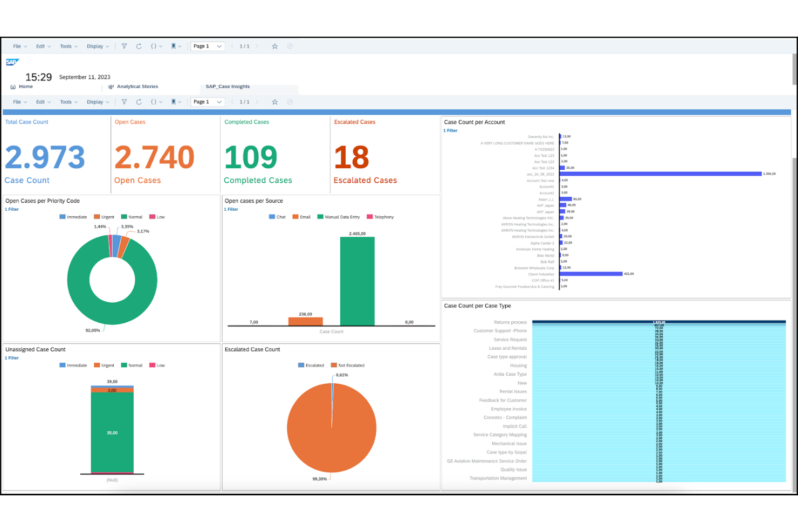Toggle the Escalated legend in Escalated Case Count
The height and width of the screenshot is (532, 798).
[308, 365]
